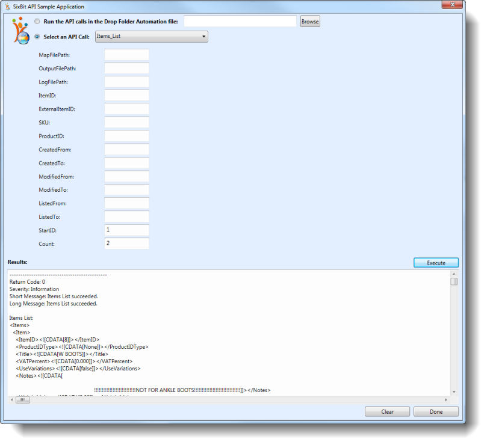Click the 'Return Code: 0' line
The width and height of the screenshot is (490, 448).
[x=27, y=282]
